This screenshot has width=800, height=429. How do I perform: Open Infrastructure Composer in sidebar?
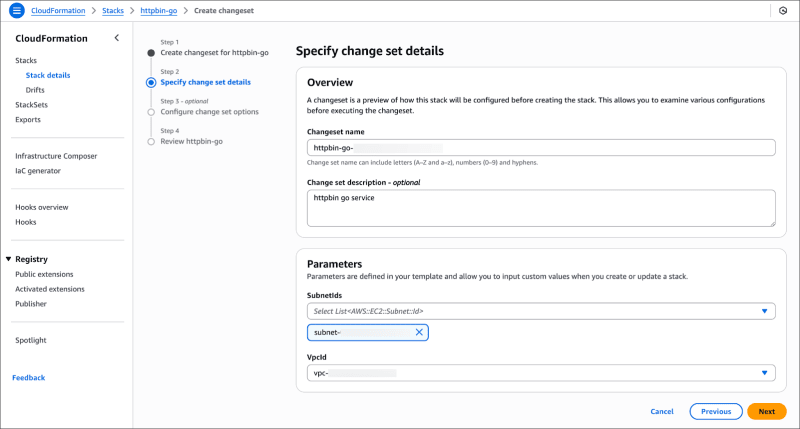click(56, 156)
